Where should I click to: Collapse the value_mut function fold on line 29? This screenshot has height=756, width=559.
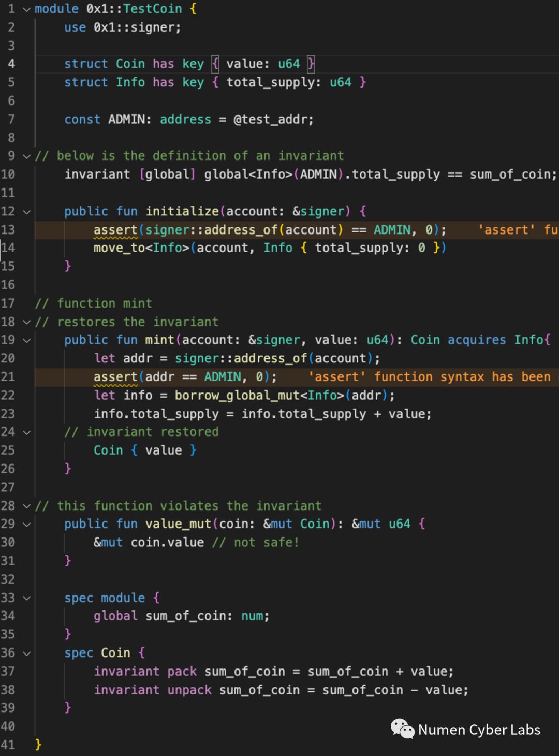[26, 524]
